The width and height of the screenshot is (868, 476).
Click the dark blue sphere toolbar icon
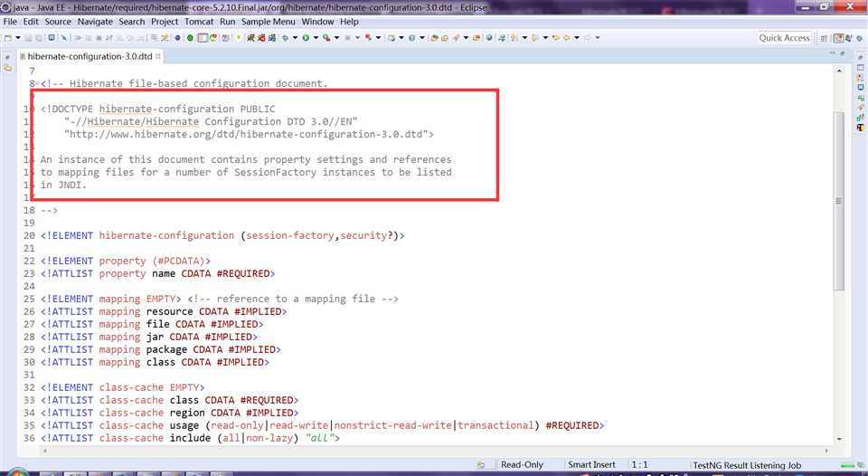coord(178,38)
